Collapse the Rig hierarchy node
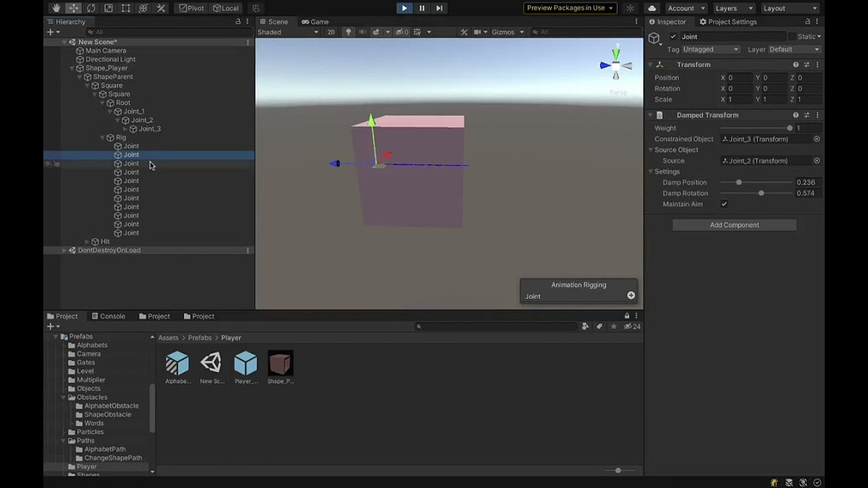This screenshot has width=868, height=488. tap(102, 136)
